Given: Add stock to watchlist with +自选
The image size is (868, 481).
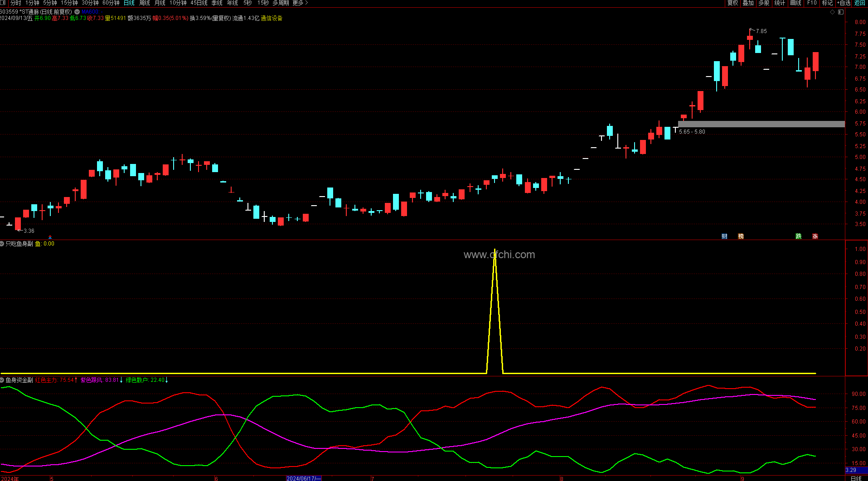Looking at the screenshot, I should pos(844,3).
